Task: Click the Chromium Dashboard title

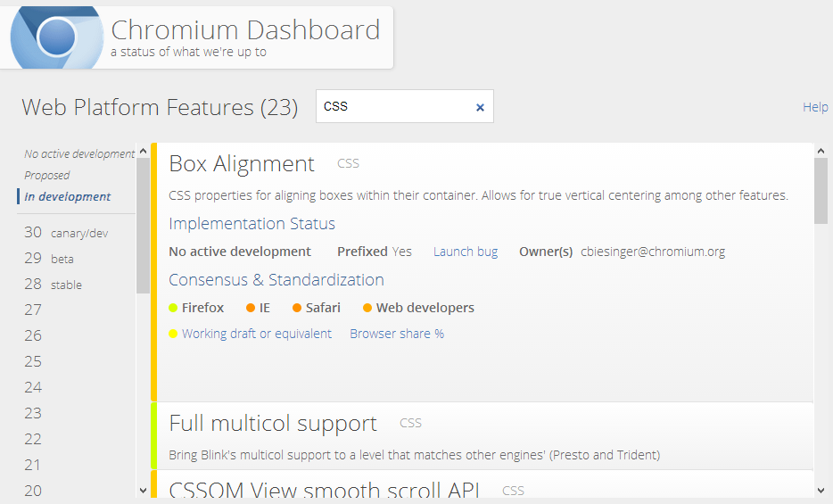Action: point(245,29)
